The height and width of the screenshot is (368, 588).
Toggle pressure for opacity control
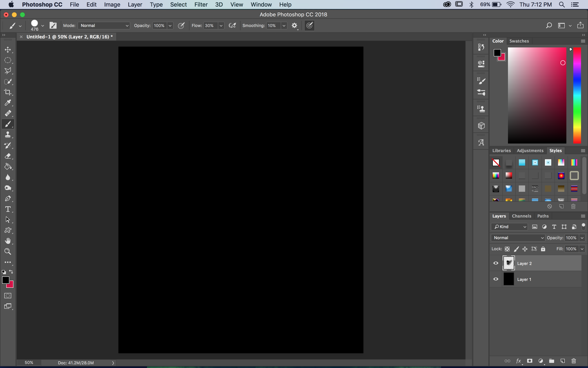[181, 26]
